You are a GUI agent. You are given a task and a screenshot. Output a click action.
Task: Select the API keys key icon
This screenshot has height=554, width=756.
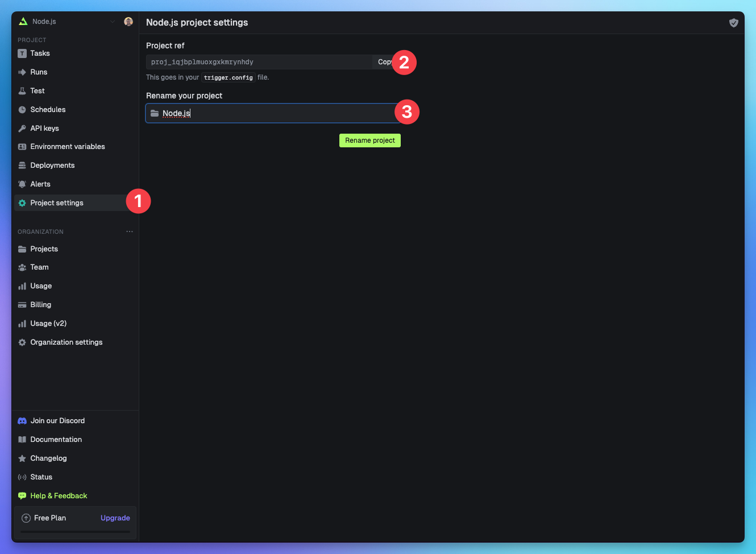pyautogui.click(x=22, y=128)
